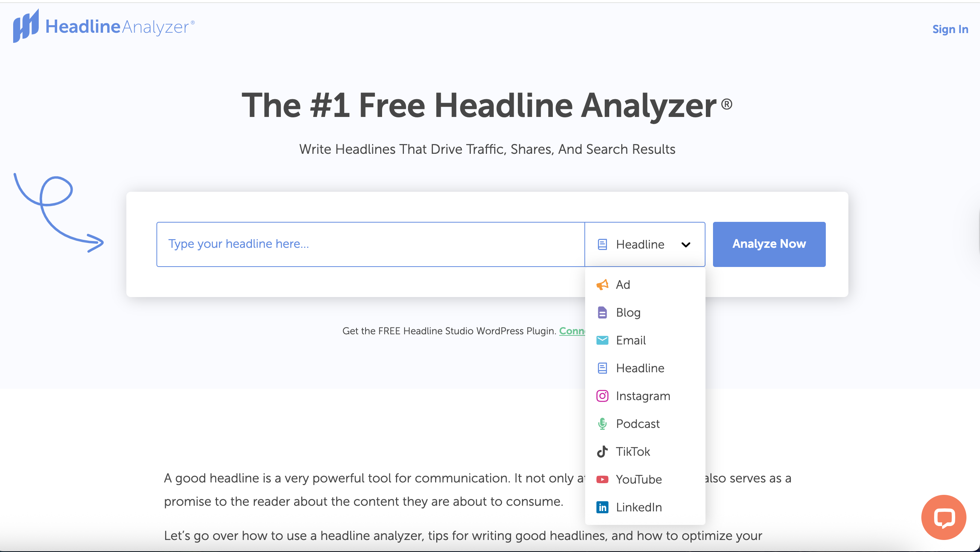This screenshot has width=980, height=552.
Task: Pick TikTok from the list
Action: click(x=645, y=451)
